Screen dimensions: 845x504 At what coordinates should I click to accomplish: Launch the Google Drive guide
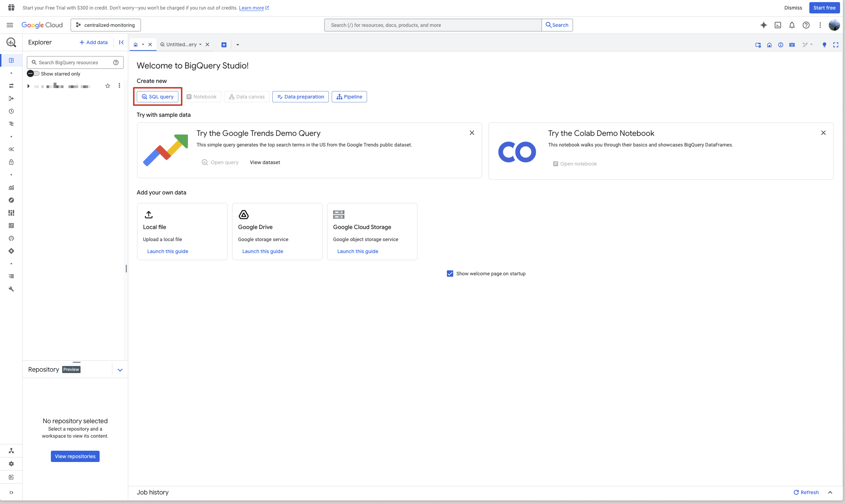click(x=263, y=251)
